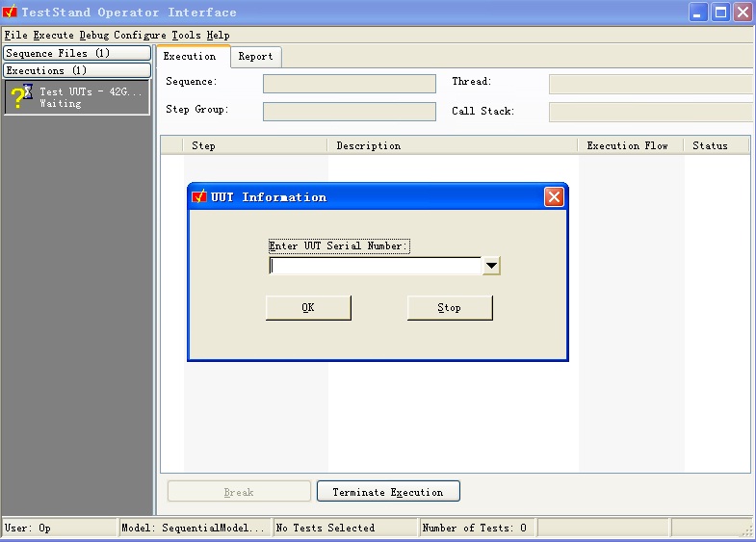
Task: Switch to the Report tab
Action: click(x=255, y=57)
